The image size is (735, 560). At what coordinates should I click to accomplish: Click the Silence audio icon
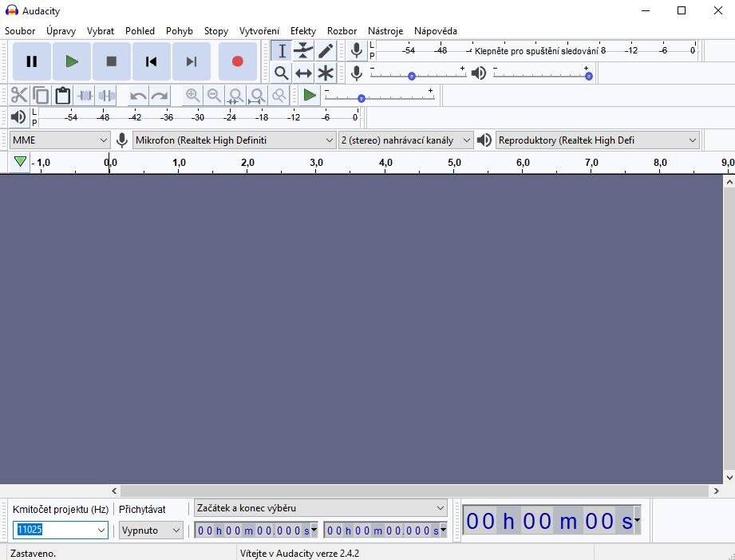107,95
